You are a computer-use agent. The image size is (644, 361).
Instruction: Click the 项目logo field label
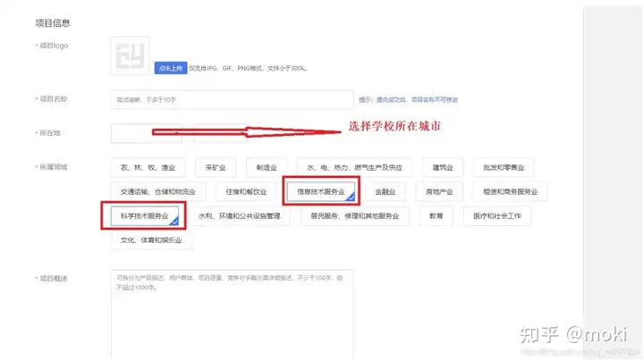click(54, 46)
